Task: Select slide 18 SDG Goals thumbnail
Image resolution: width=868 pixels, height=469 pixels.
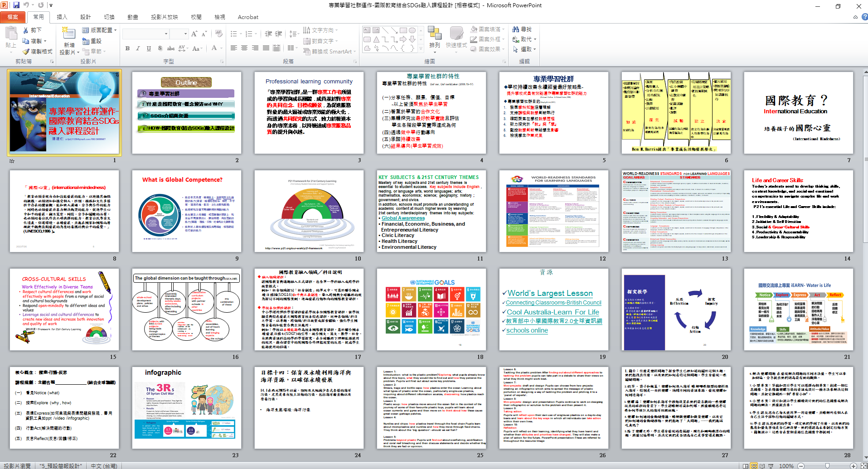Action: click(431, 309)
